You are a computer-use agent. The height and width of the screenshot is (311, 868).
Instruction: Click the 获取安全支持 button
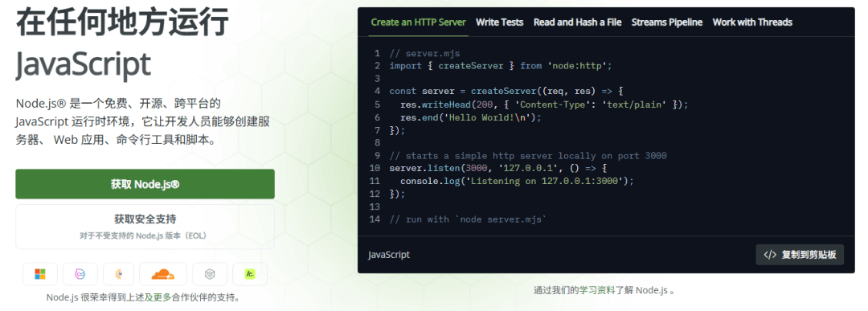click(x=145, y=227)
